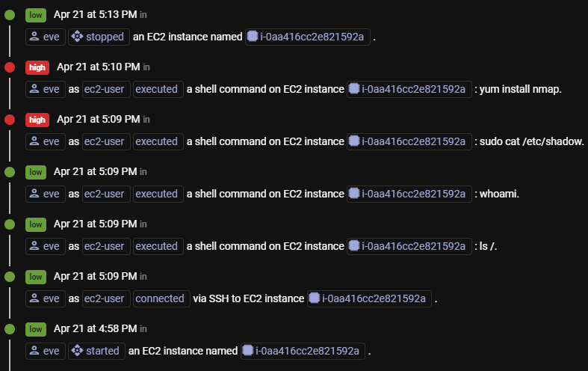588x371 pixels.
Task: Click red severity dot for 5:10 PM event
Action: pos(10,67)
